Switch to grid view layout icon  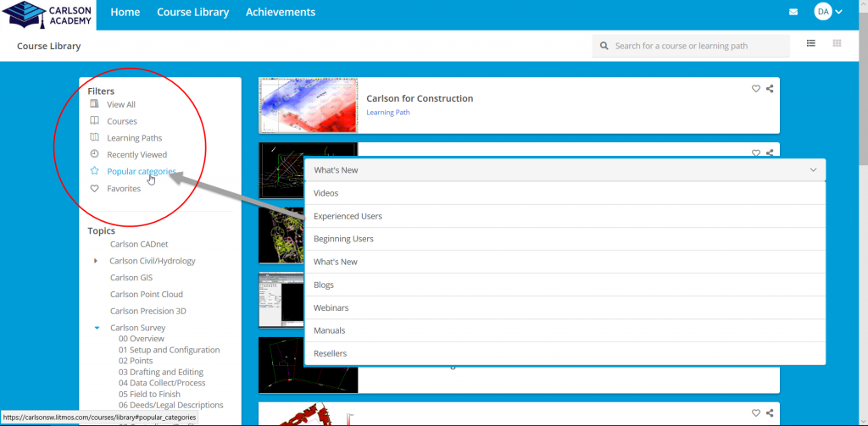pyautogui.click(x=837, y=43)
